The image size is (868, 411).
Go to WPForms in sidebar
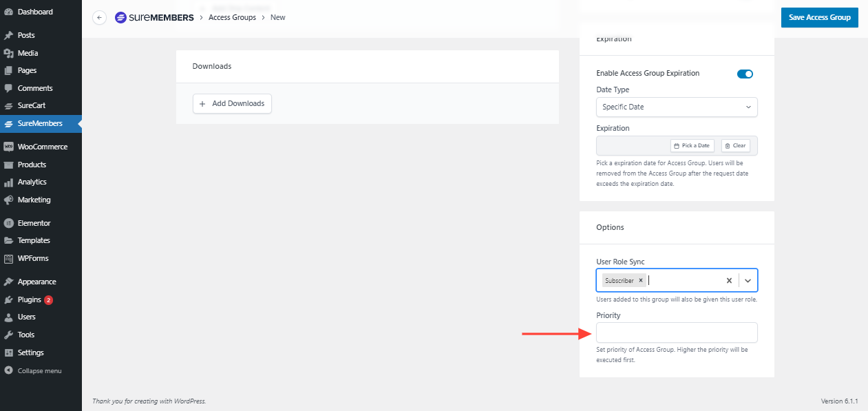[32, 258]
